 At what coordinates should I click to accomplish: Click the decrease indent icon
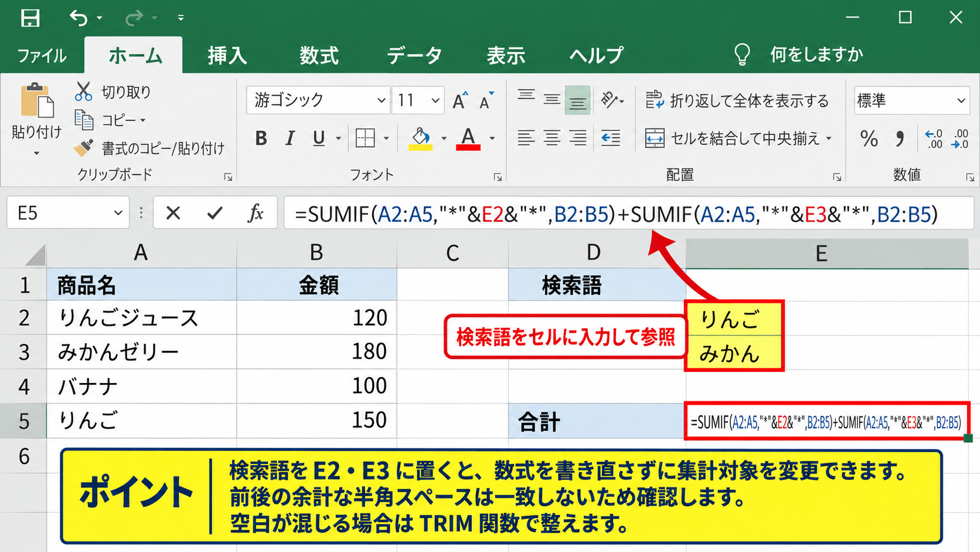pyautogui.click(x=611, y=138)
